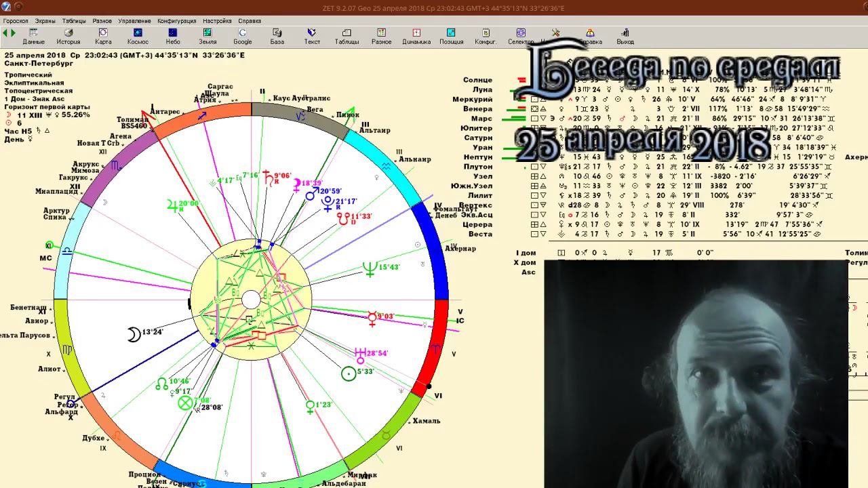The width and height of the screenshot is (868, 488).
Task: Select the Марс row label
Action: coord(481,119)
